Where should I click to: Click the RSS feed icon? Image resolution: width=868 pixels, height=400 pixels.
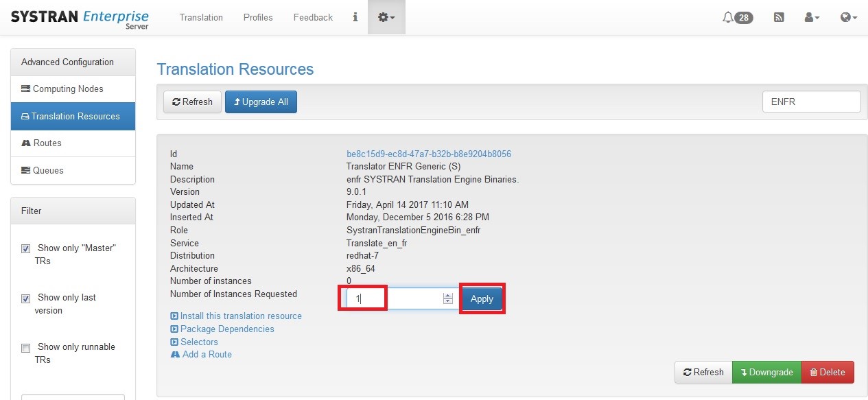click(779, 18)
